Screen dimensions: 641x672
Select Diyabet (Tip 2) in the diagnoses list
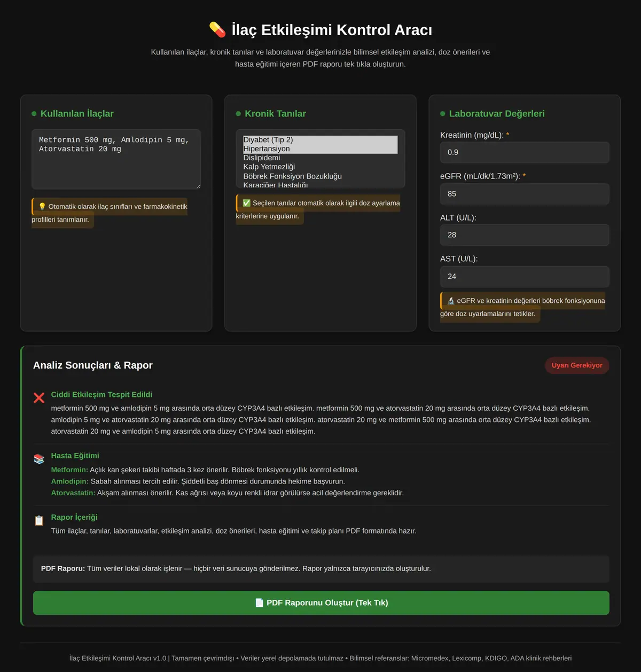point(320,140)
